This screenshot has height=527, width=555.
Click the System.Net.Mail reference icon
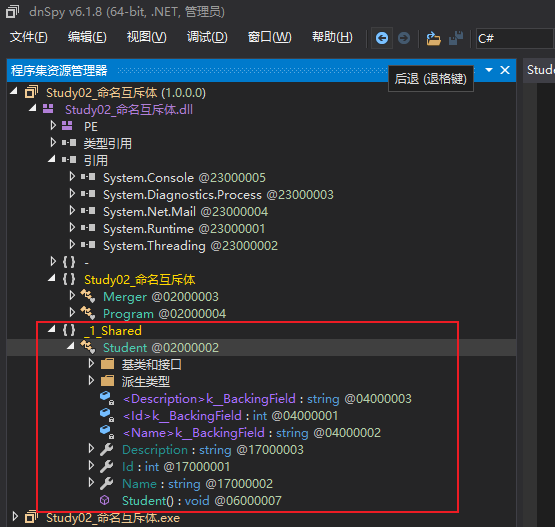(x=88, y=211)
